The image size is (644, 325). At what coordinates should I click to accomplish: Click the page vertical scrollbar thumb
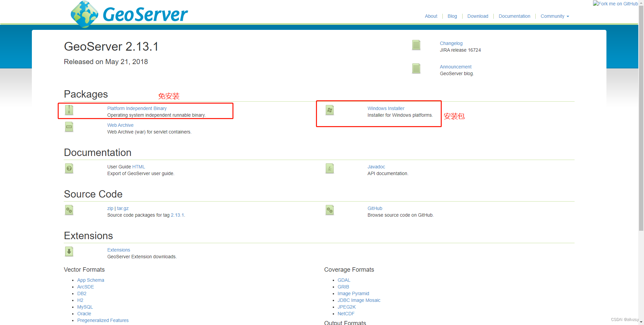(641, 117)
